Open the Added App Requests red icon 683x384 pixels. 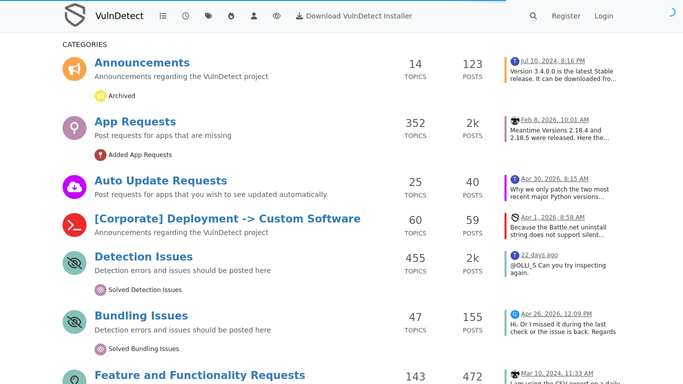tap(100, 155)
